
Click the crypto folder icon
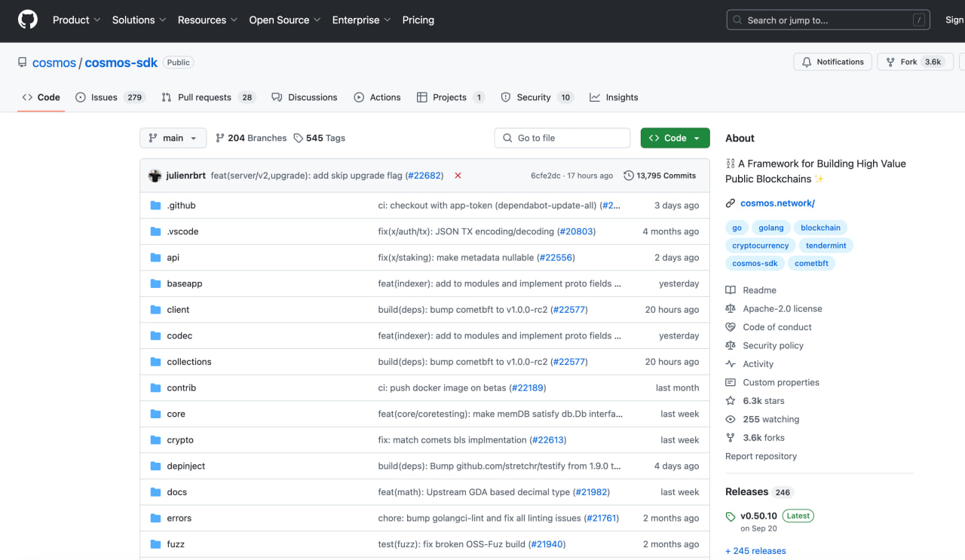click(x=156, y=440)
